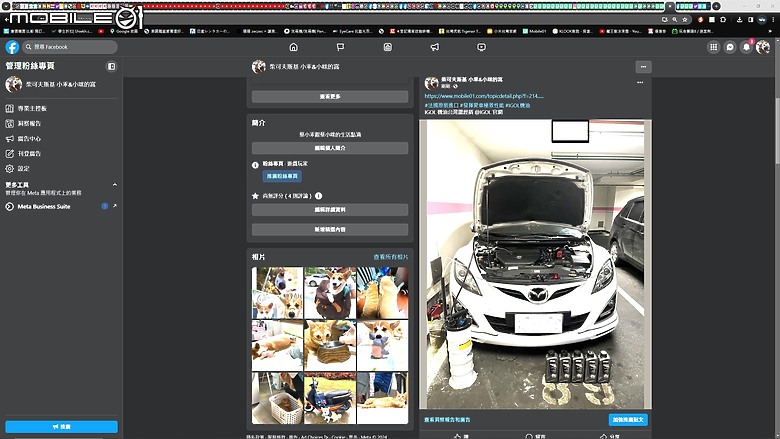The image size is (780, 439).
Task: Click the browser bookmark star icon
Action: tap(685, 19)
